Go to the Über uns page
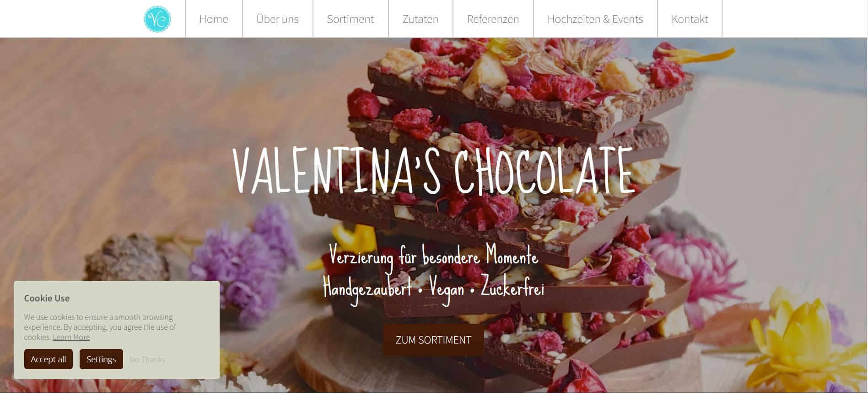Screen dimensions: 868x393 277,19
